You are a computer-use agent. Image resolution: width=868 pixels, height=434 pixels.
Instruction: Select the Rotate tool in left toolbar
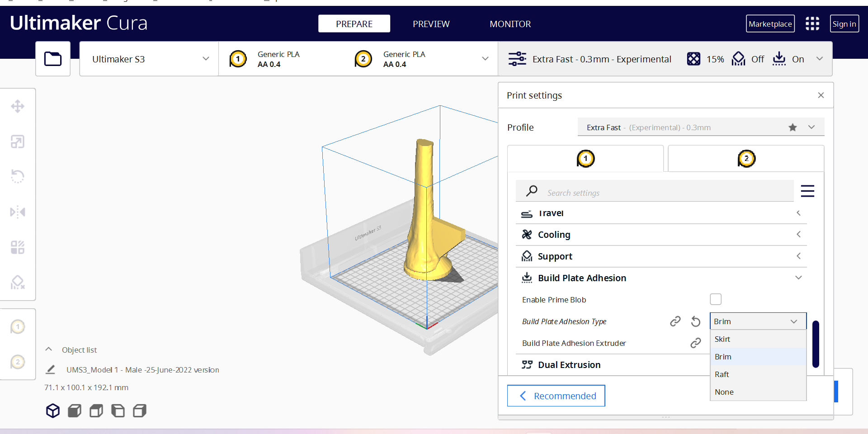click(18, 176)
